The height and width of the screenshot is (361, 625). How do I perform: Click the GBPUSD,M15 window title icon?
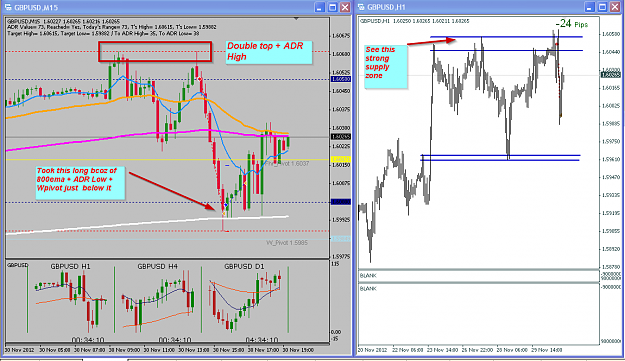click(x=8, y=7)
